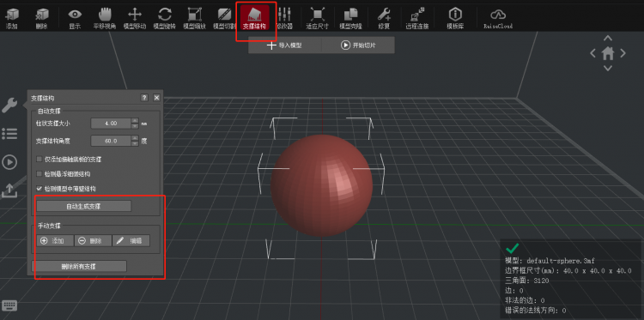Viewport: 644px width, 320px height.
Task: Open the list sidebar panel icon
Action: tap(9, 133)
